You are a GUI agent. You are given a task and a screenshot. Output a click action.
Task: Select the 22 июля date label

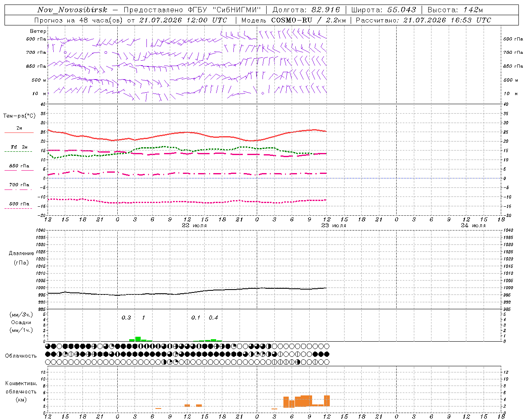194,226
